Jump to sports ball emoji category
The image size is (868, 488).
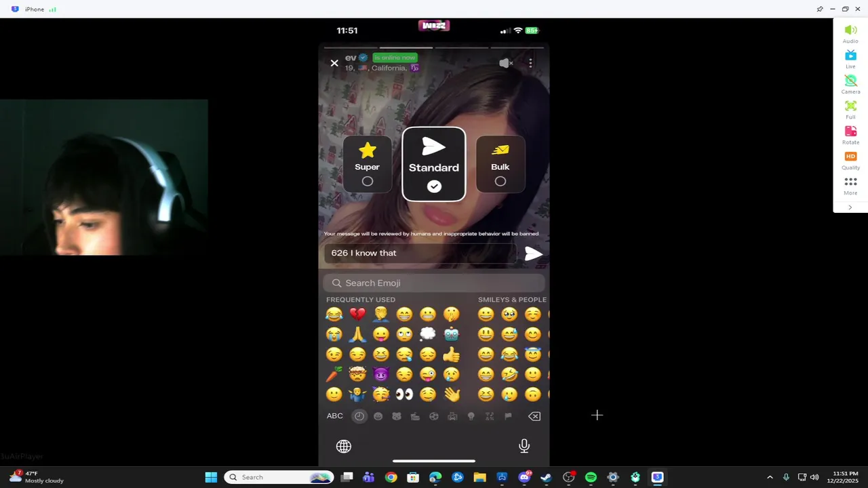coord(434,416)
